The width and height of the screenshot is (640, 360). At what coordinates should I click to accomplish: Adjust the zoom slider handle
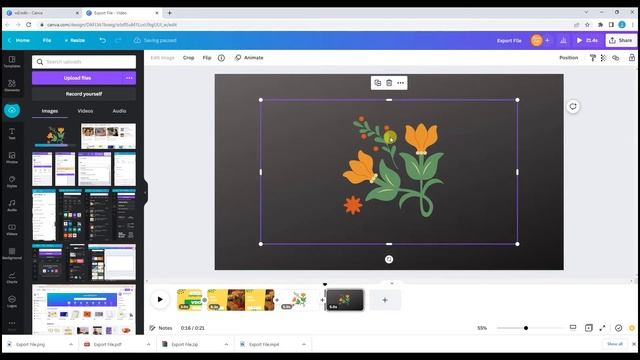pyautogui.click(x=526, y=328)
